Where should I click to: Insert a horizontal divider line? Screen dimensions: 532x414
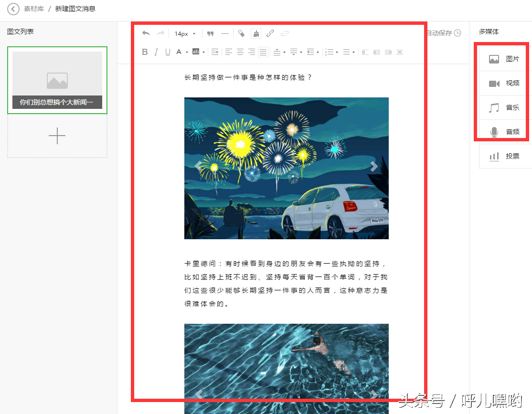[224, 33]
